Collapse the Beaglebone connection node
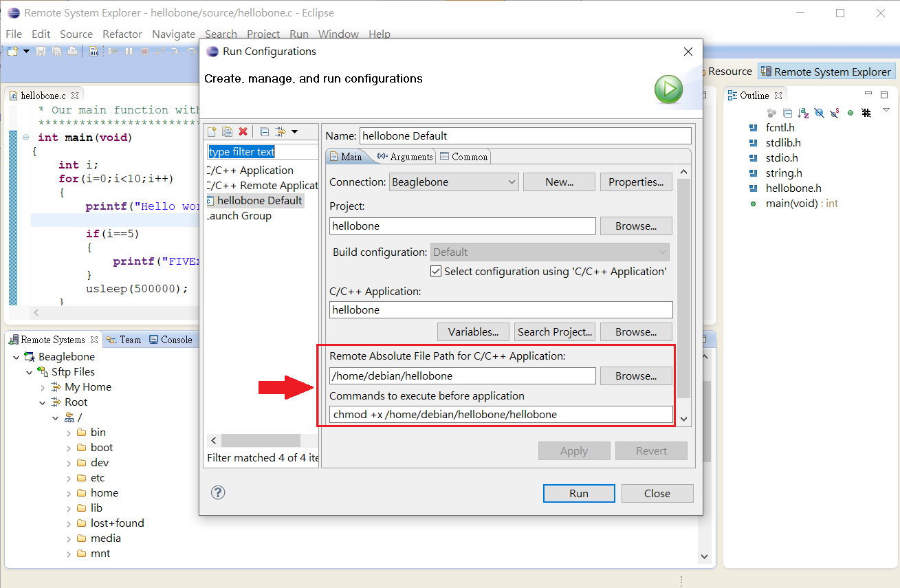Image resolution: width=900 pixels, height=588 pixels. coord(17,357)
